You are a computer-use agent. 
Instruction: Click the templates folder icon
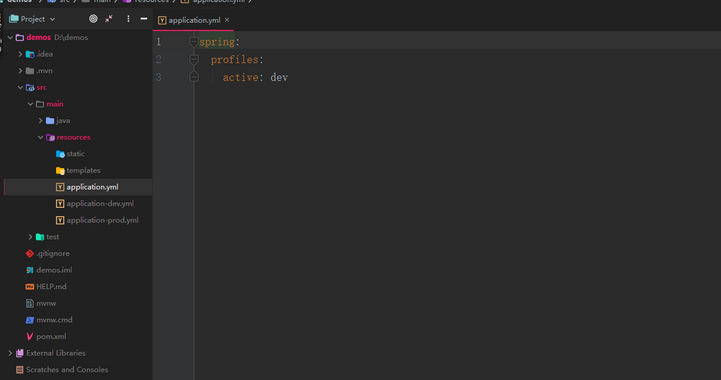pos(60,170)
